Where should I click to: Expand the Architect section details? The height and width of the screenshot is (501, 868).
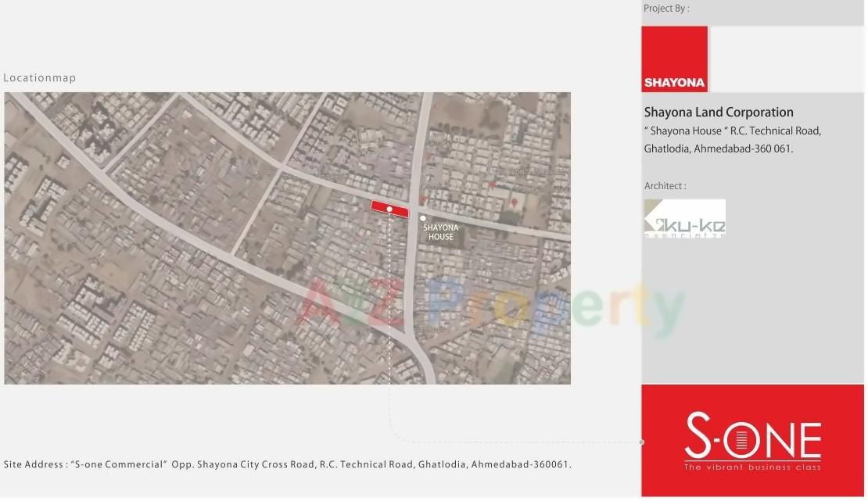[664, 185]
